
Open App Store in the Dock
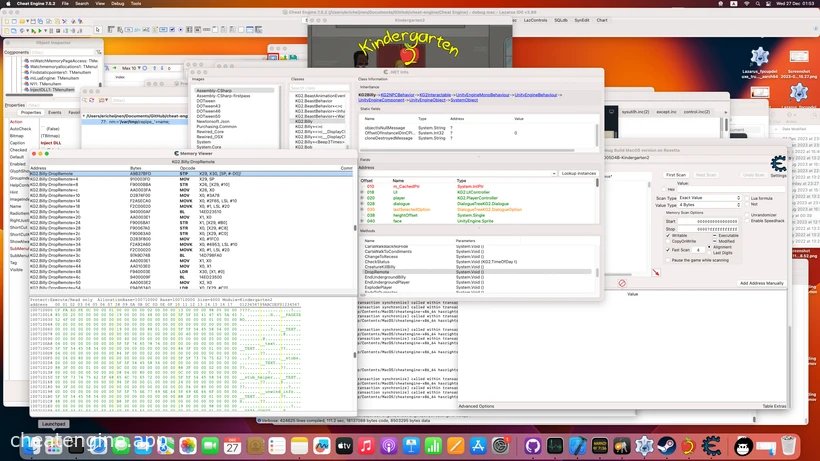pyautogui.click(x=477, y=446)
